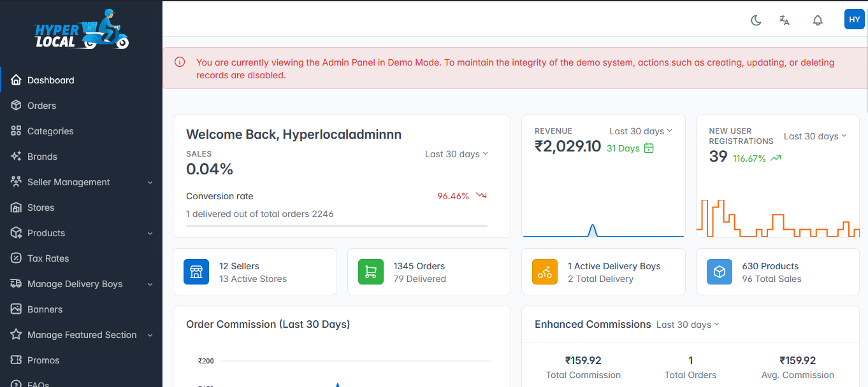Screen dimensions: 868x387
Task: Click the green Orders cart icon
Action: (x=371, y=272)
